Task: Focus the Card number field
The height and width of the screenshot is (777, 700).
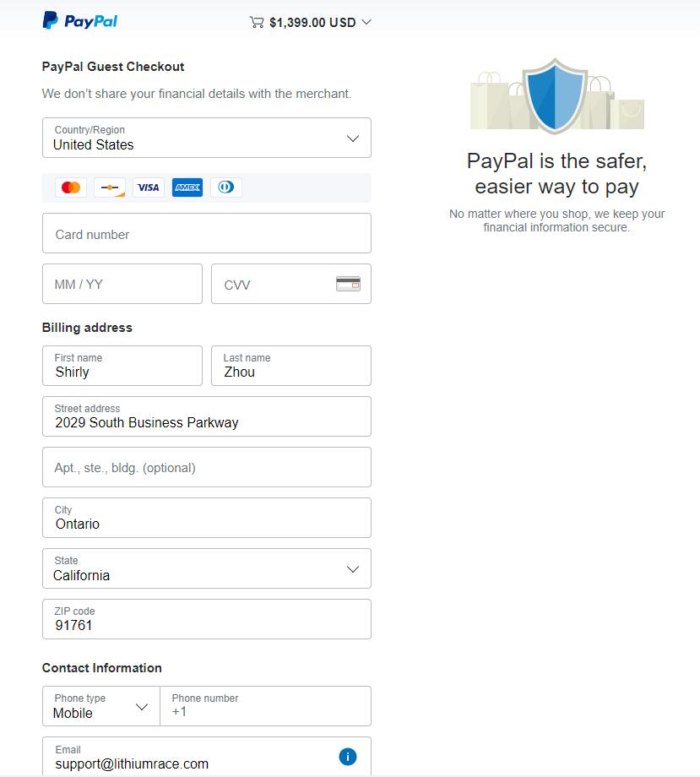Action: 207,233
